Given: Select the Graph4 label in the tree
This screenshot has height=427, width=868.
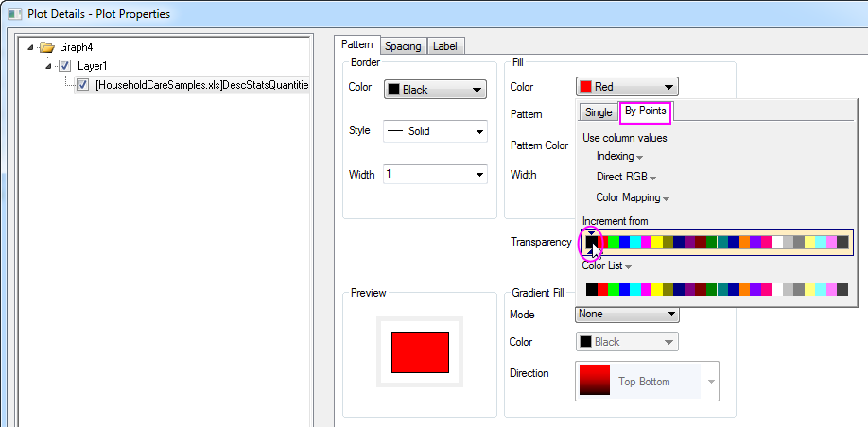Looking at the screenshot, I should click(76, 47).
